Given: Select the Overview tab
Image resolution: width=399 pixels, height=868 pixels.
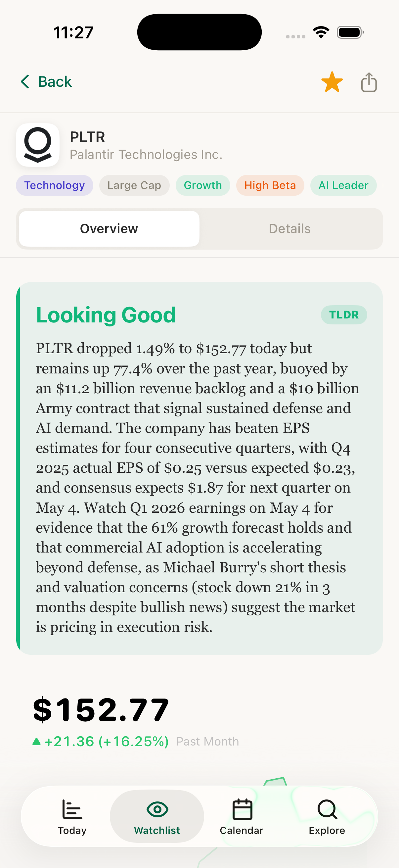Looking at the screenshot, I should pyautogui.click(x=109, y=228).
